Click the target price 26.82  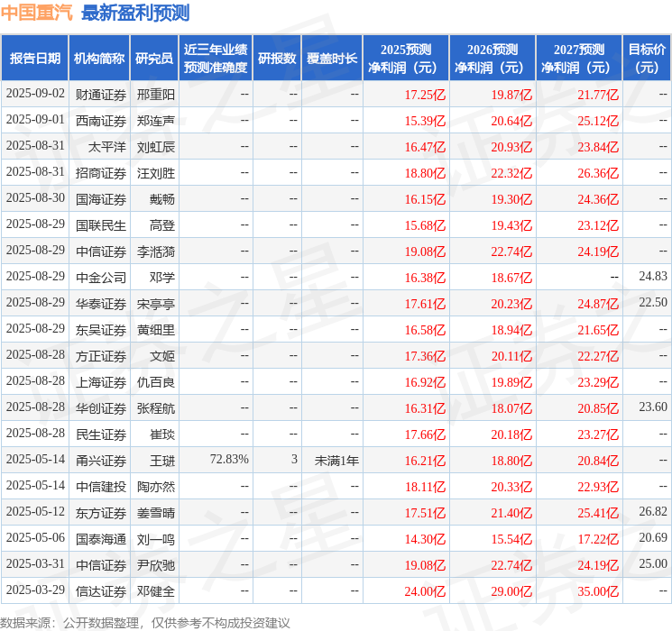[653, 511]
